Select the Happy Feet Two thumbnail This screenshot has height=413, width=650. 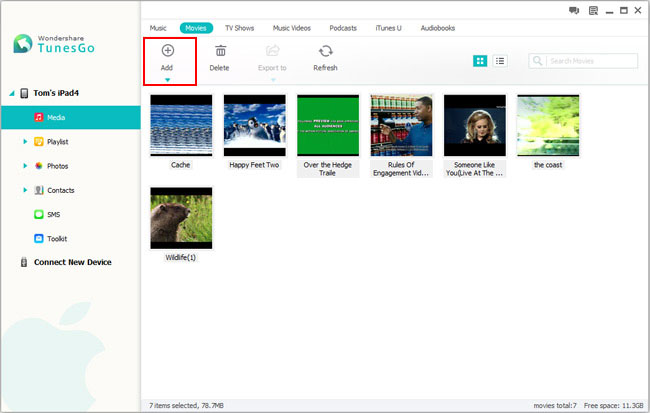[x=255, y=125]
